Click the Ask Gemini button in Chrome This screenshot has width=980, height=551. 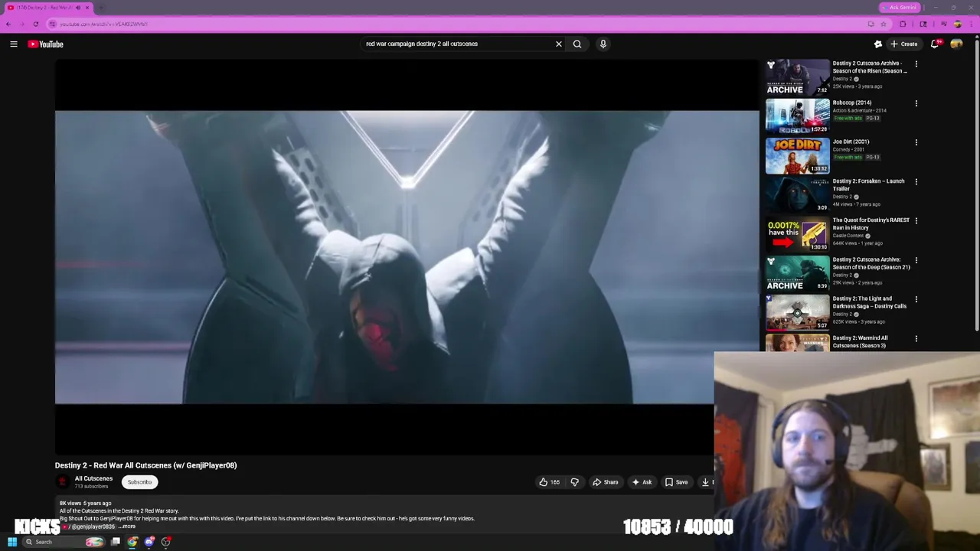[899, 8]
